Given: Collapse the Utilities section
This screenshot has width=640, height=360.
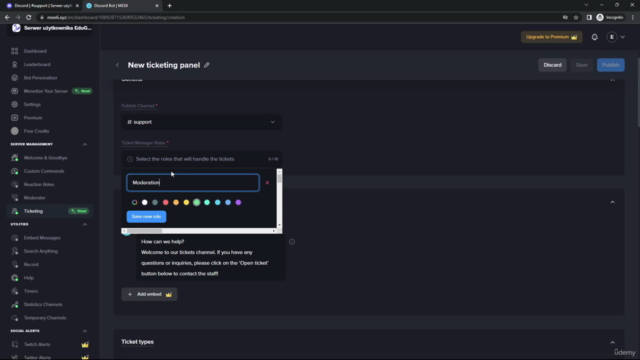Looking at the screenshot, I should 85,224.
